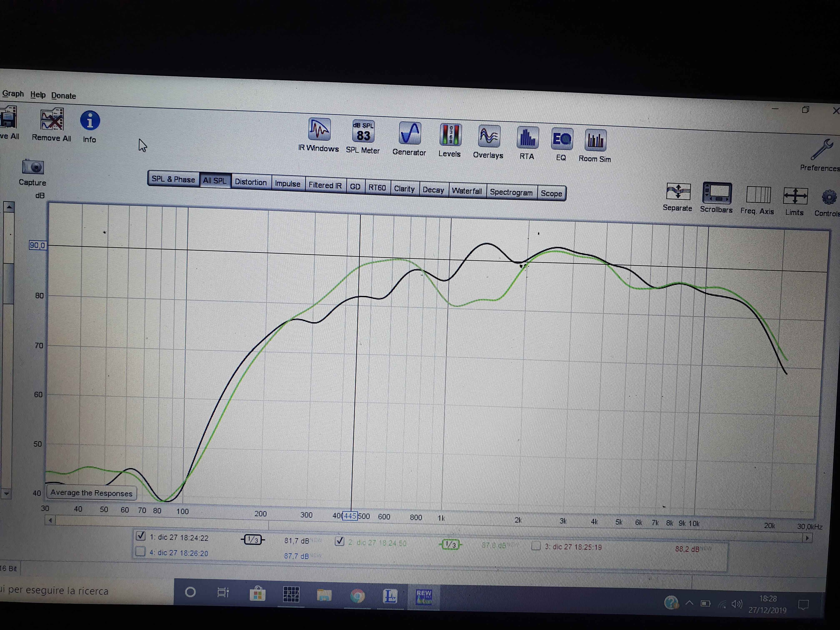
Task: Open volume control in system tray
Action: click(737, 604)
